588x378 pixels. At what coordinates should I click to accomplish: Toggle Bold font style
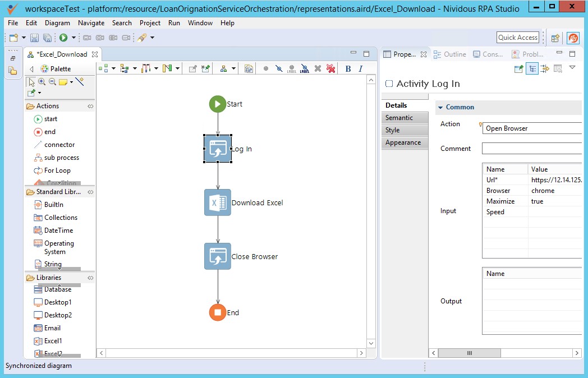coord(348,68)
